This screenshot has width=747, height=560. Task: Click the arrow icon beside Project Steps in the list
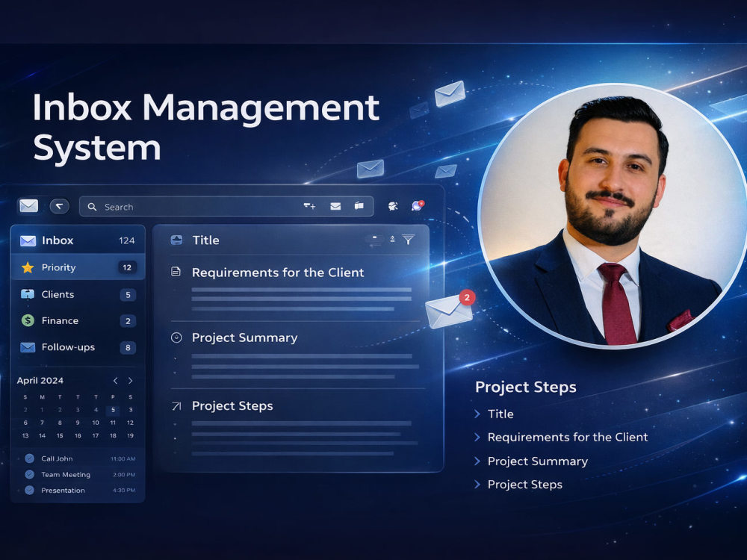[176, 405]
